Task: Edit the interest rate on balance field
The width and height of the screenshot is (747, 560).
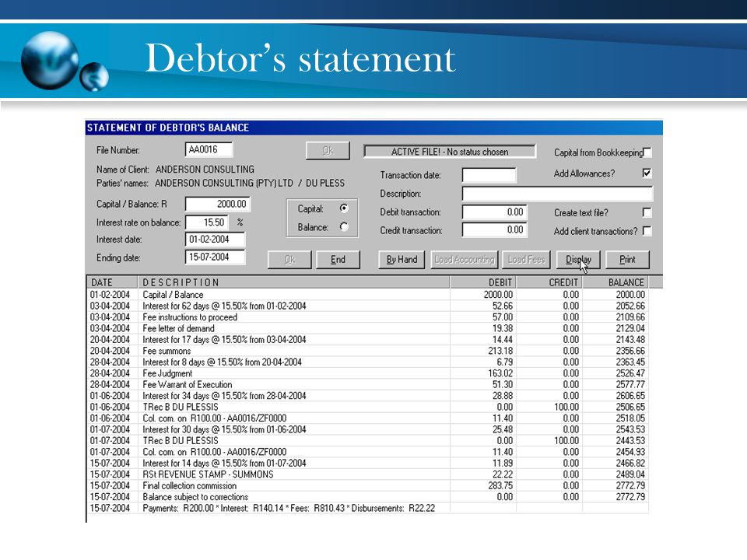Action: pyautogui.click(x=207, y=222)
